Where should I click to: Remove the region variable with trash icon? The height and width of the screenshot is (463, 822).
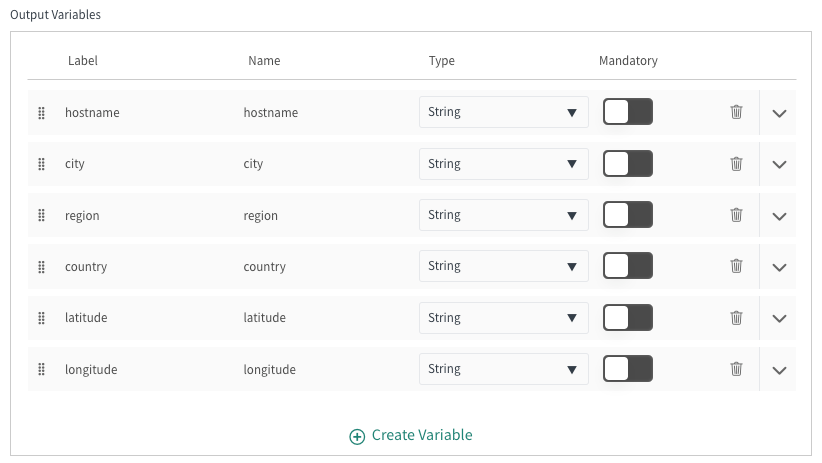[736, 215]
